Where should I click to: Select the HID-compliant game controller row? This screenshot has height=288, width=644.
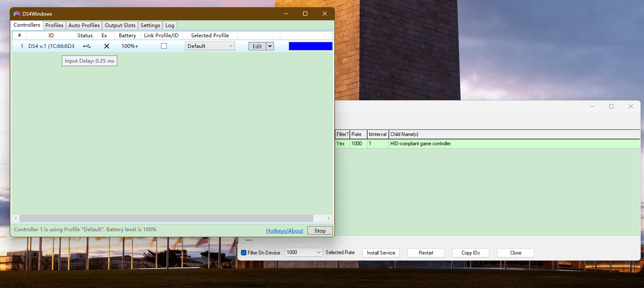pyautogui.click(x=487, y=144)
